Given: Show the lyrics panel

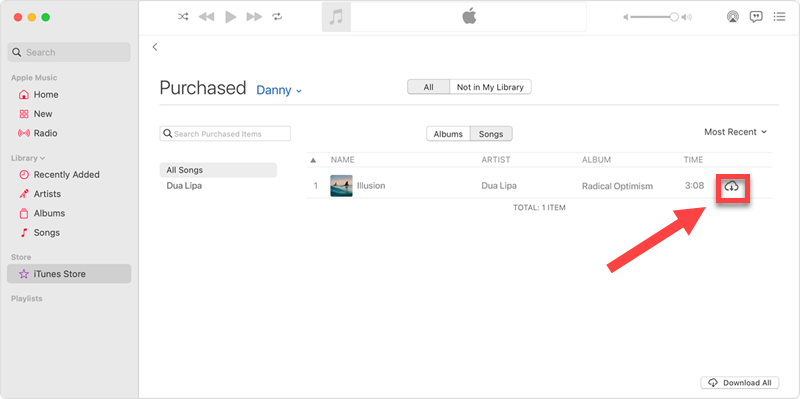Looking at the screenshot, I should (x=756, y=17).
